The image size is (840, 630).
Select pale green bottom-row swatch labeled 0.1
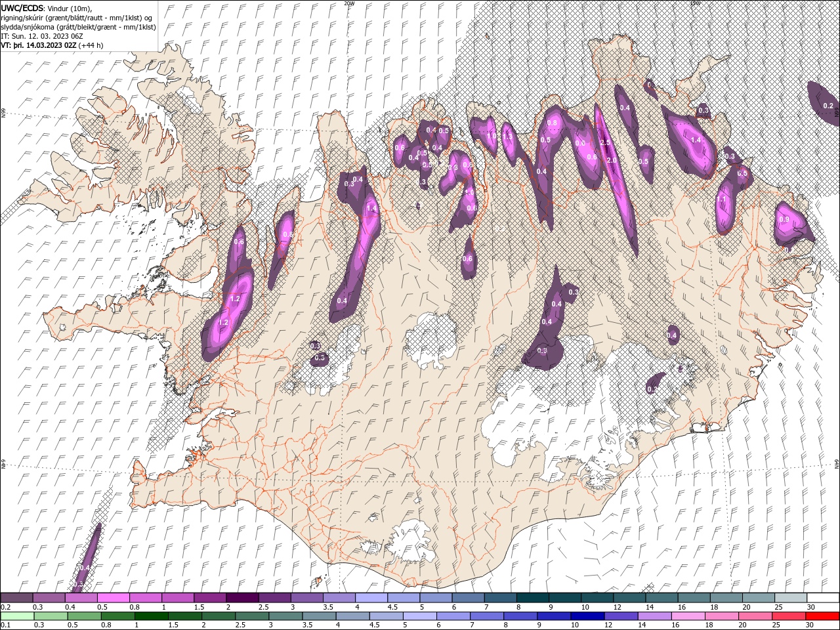pyautogui.click(x=16, y=616)
